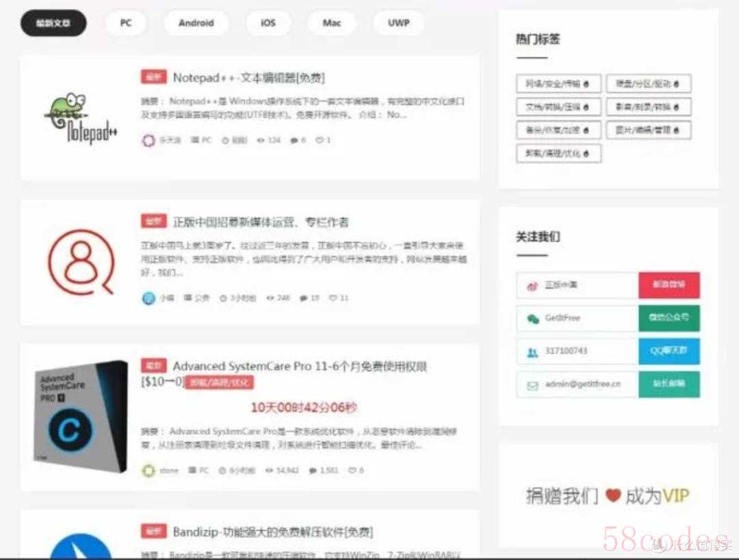Like the Notepad++ post with the heart icon
Viewport: 739px width, 560px height.
(x=320, y=140)
